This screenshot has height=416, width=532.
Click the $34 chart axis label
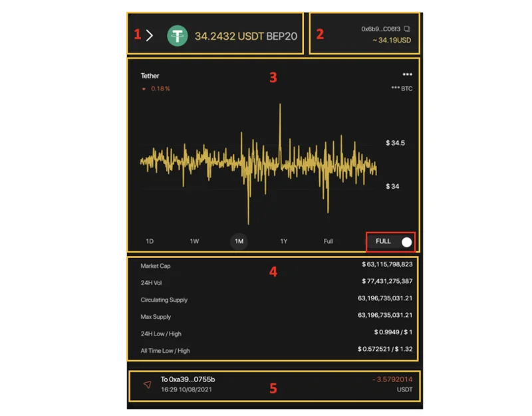(x=392, y=187)
